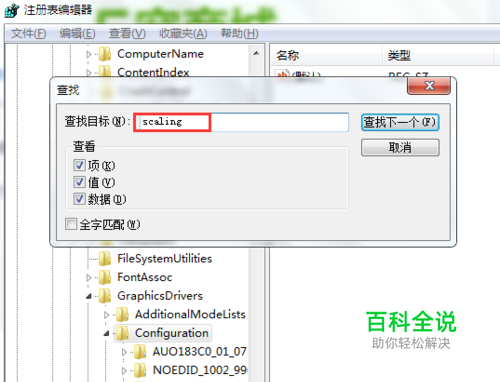Click the AUO183C0_01_07 folder icon
Image resolution: width=500 pixels, height=382 pixels.
click(140, 352)
